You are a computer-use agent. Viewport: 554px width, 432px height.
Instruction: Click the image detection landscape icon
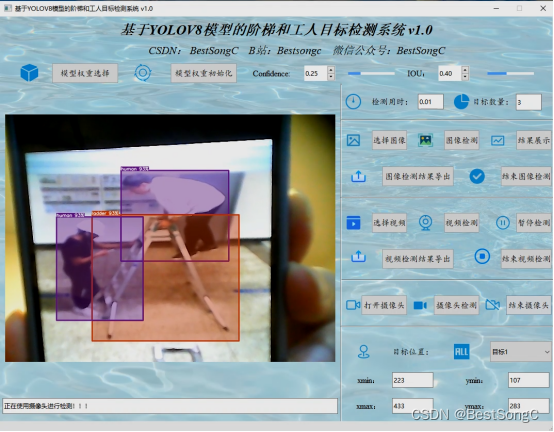pos(425,140)
